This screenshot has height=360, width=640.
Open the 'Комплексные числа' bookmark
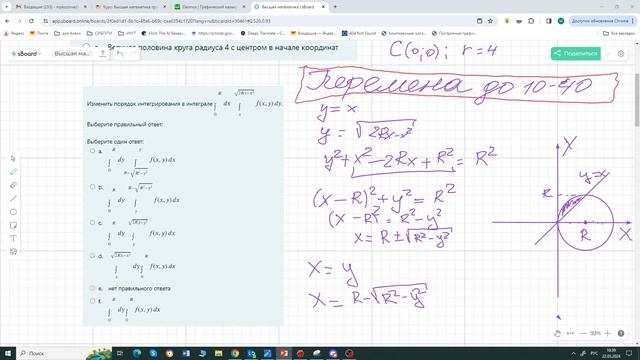click(x=404, y=33)
